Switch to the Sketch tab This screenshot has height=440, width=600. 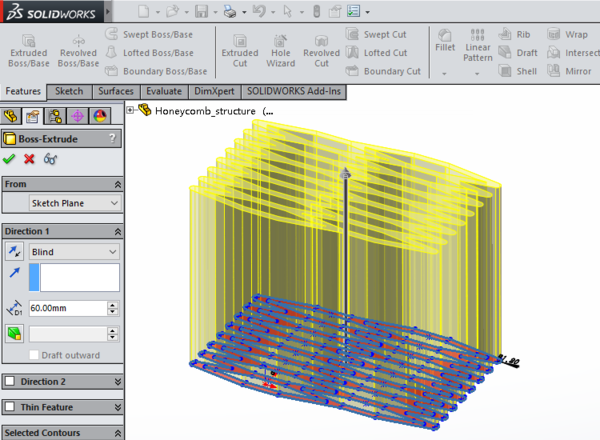(69, 91)
